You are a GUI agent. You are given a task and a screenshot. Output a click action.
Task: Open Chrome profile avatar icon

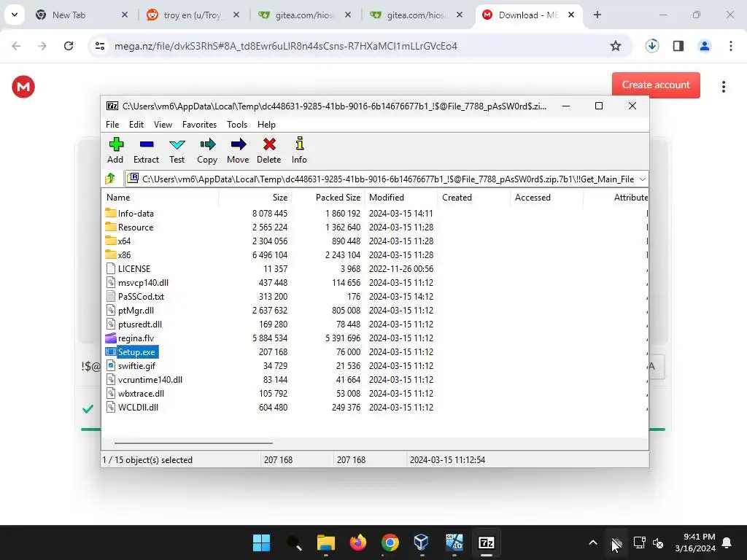704,46
